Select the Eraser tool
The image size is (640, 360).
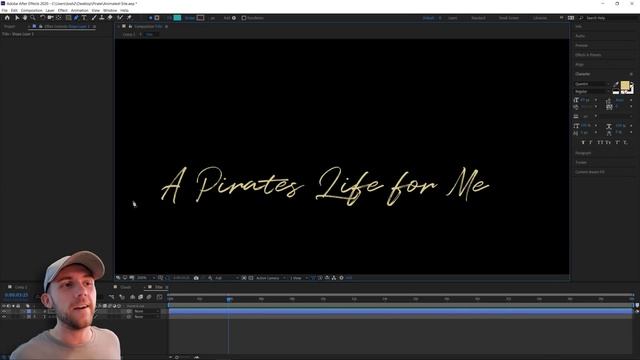pyautogui.click(x=110, y=18)
